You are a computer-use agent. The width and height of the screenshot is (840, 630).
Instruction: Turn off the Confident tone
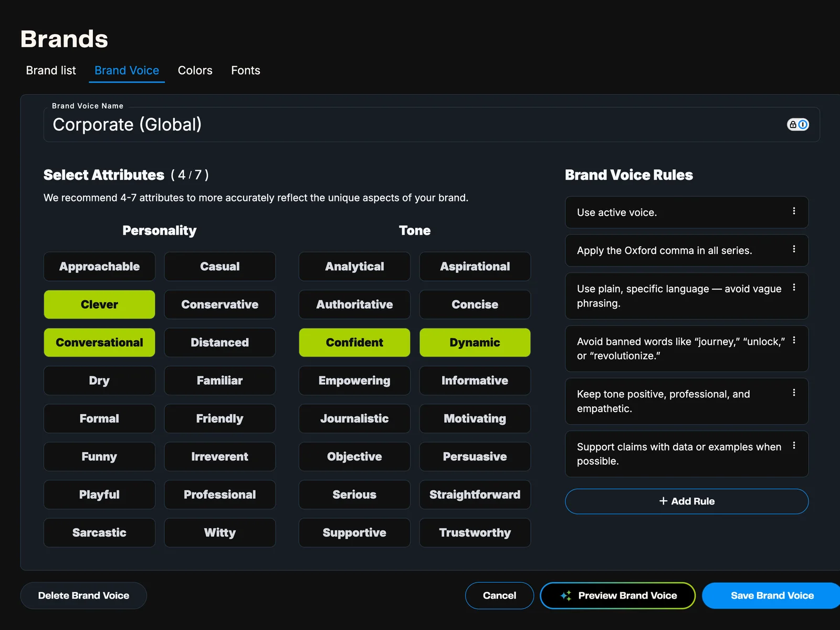click(354, 342)
